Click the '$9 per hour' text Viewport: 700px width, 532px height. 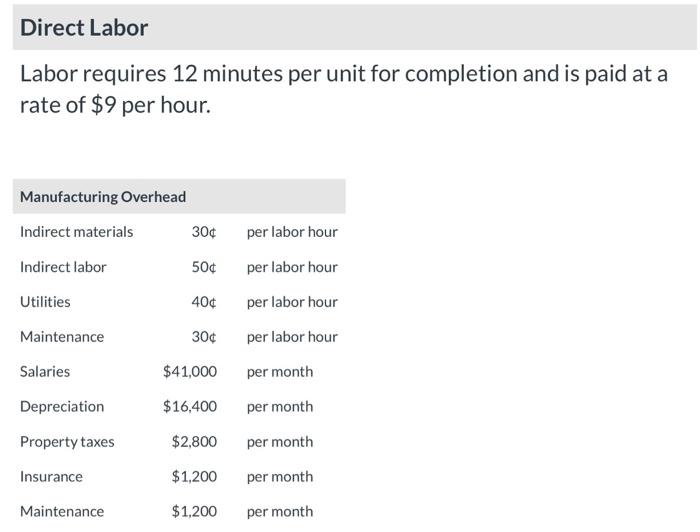[x=150, y=105]
